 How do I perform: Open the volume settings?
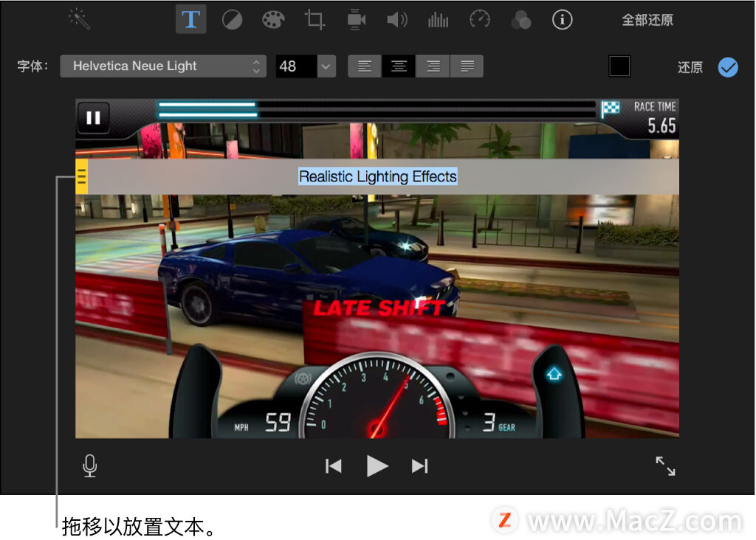[396, 20]
